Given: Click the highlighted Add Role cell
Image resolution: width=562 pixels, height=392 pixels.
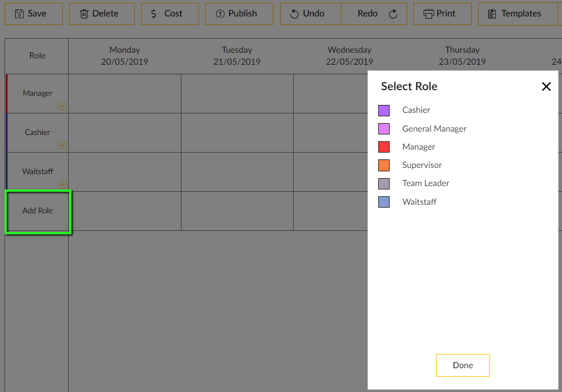Looking at the screenshot, I should (x=37, y=210).
